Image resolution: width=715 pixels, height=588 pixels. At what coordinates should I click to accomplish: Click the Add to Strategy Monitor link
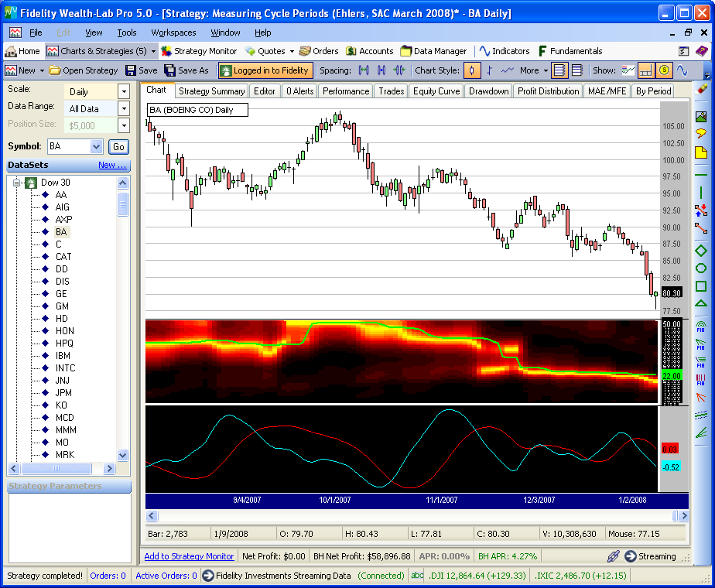coord(189,556)
